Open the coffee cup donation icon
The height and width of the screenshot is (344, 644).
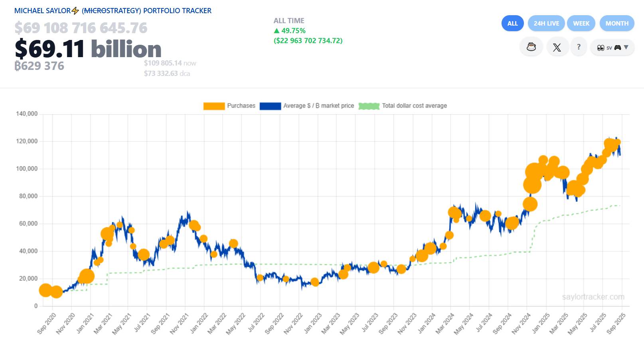[531, 47]
